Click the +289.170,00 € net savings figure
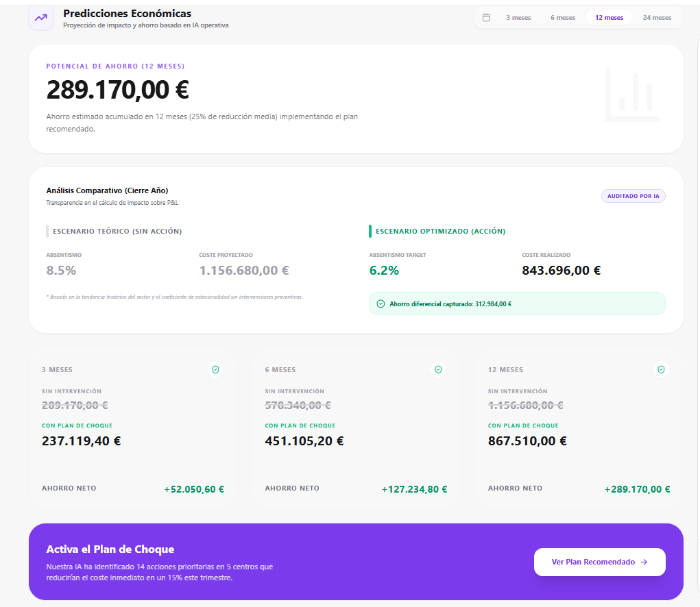Viewport: 700px width, 607px height. coord(638,489)
